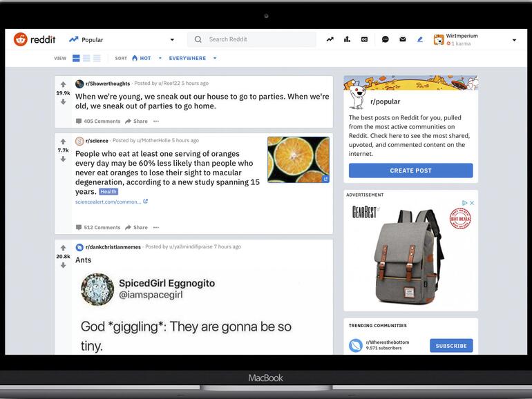The width and height of the screenshot is (532, 399).
Task: Click the Health flair tag
Action: click(x=108, y=191)
